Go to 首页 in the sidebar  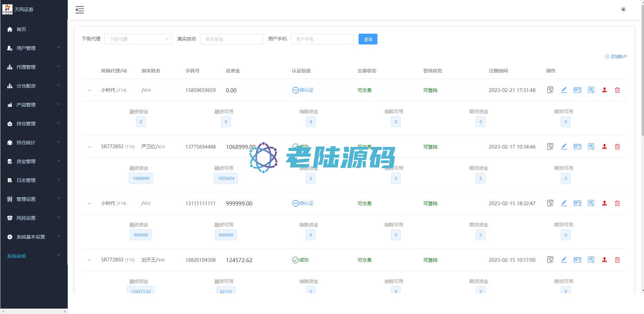point(21,29)
